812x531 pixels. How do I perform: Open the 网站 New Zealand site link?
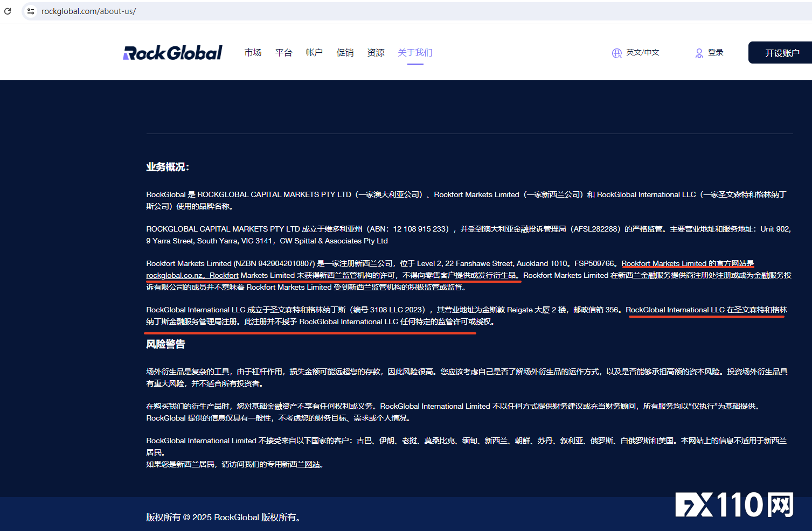pyautogui.click(x=313, y=464)
